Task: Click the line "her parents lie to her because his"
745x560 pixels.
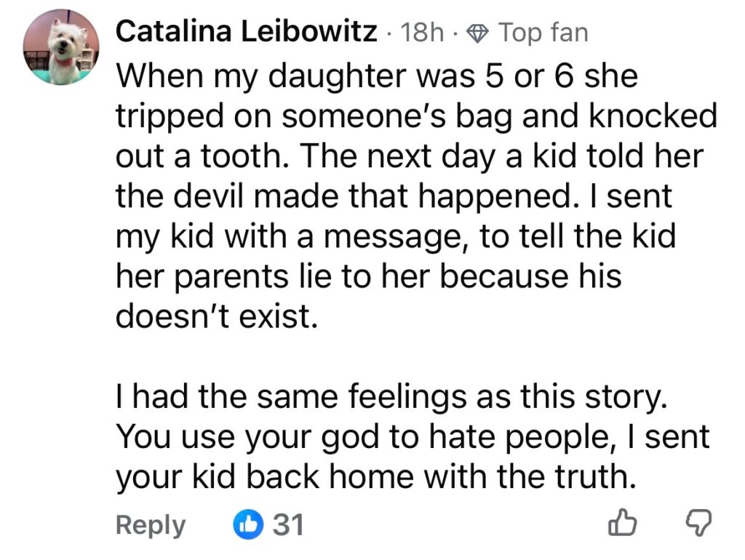Action: [x=369, y=277]
